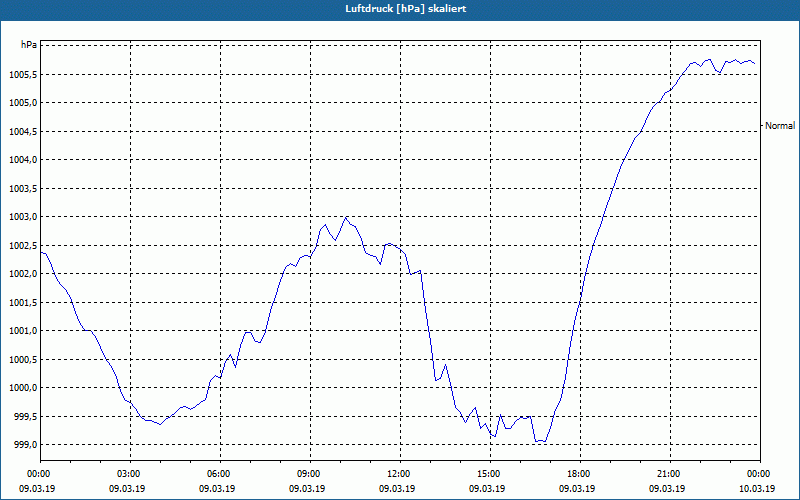Click the 21:00 time label
The width and height of the screenshot is (800, 500).
[x=670, y=474]
